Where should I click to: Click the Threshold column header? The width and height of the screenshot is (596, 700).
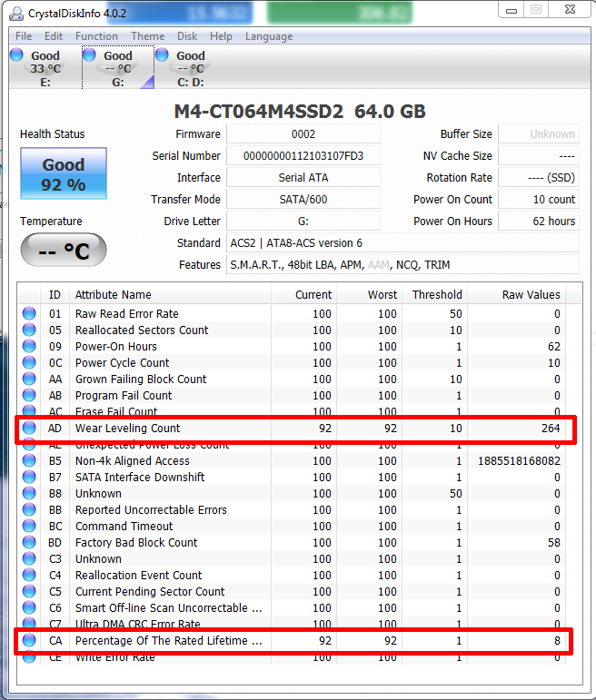tap(434, 295)
